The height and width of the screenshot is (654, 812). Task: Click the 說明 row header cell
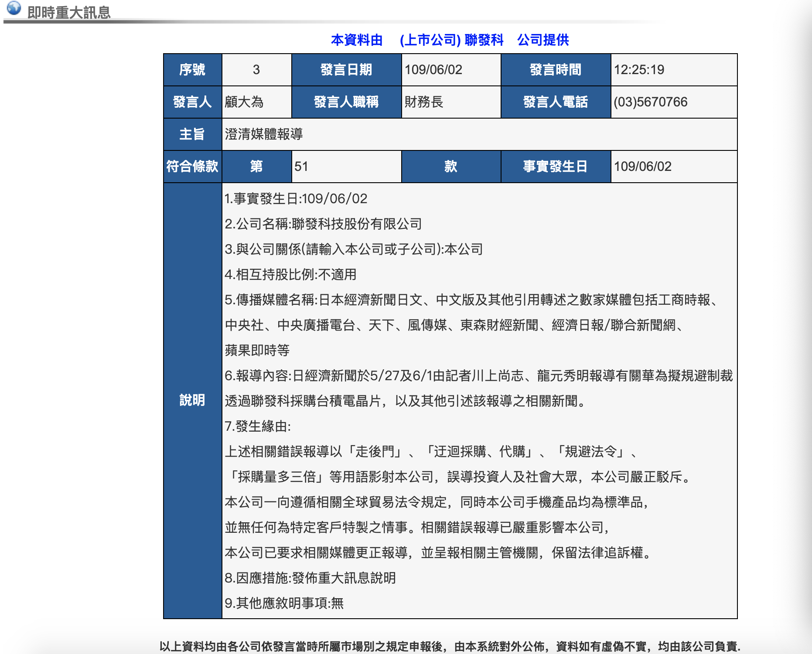[192, 400]
